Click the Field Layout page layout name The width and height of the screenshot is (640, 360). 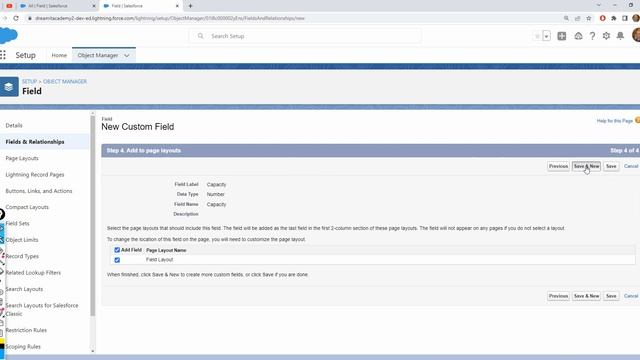click(x=160, y=260)
